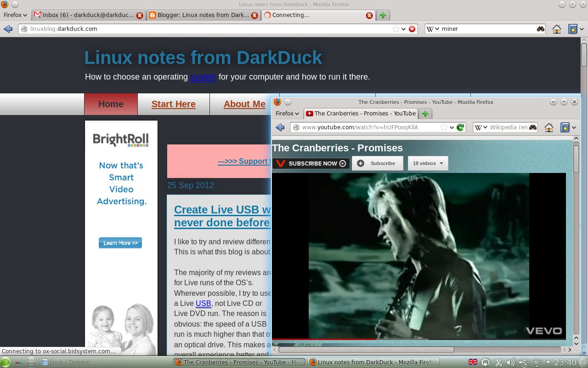Click the Cranberries music video frame
588x368 pixels.
coord(419,255)
